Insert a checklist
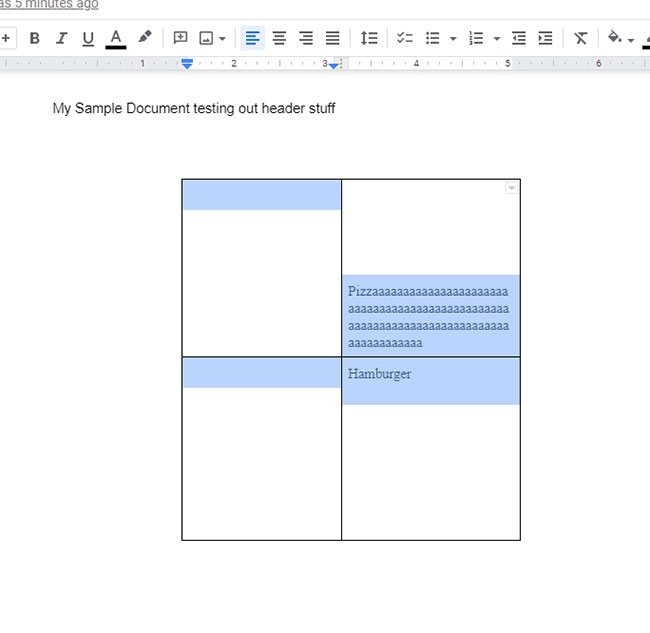Image resolution: width=650 pixels, height=633 pixels. tap(405, 38)
